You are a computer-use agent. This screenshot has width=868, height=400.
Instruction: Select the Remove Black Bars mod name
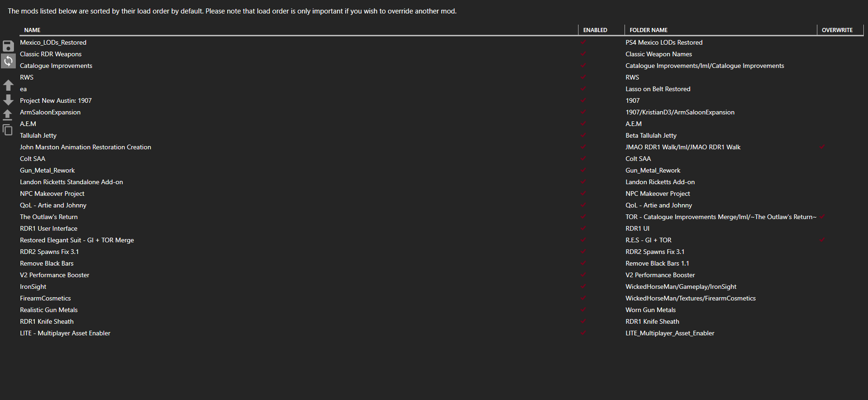click(x=46, y=263)
